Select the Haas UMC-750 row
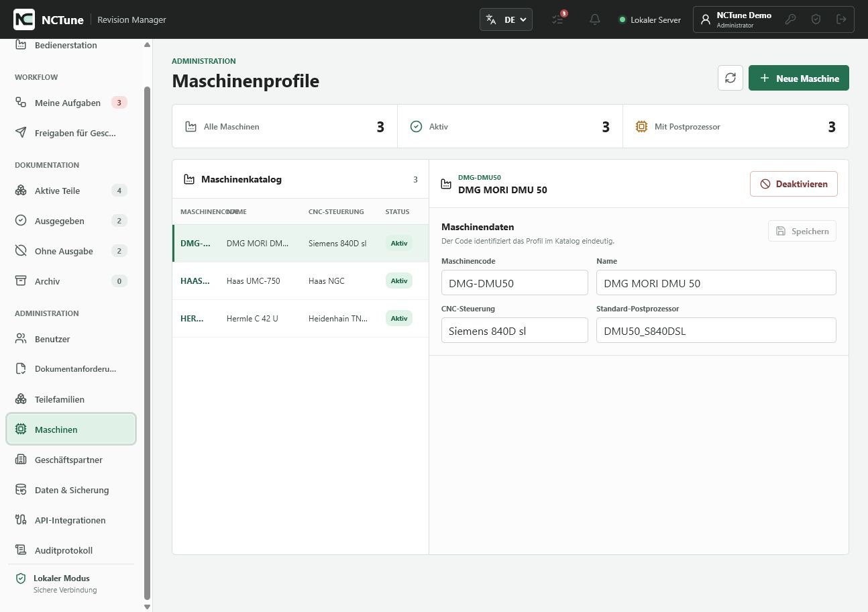The image size is (868, 612). point(301,280)
